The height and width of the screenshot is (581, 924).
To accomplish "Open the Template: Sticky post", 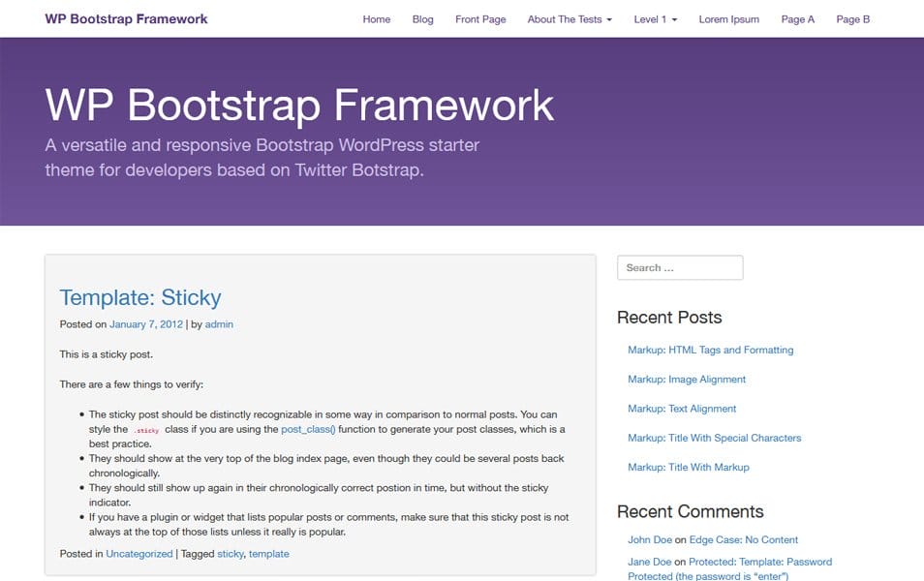I will (140, 297).
